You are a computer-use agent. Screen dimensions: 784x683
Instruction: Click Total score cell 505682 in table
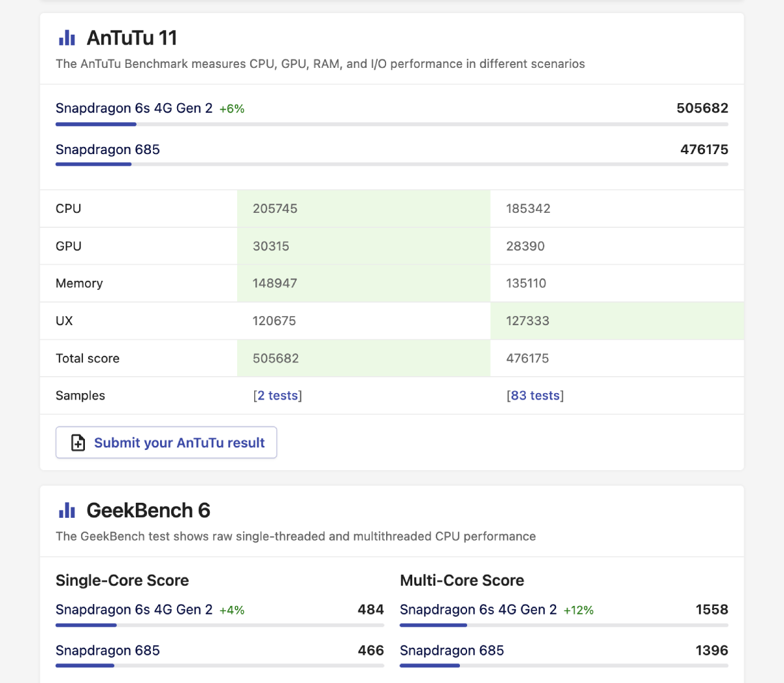(x=276, y=358)
